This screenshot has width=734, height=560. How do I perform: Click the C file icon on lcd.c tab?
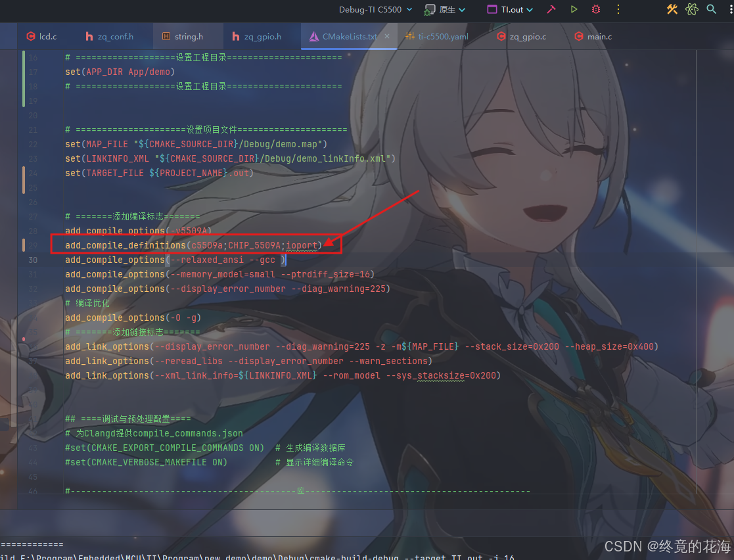click(31, 37)
